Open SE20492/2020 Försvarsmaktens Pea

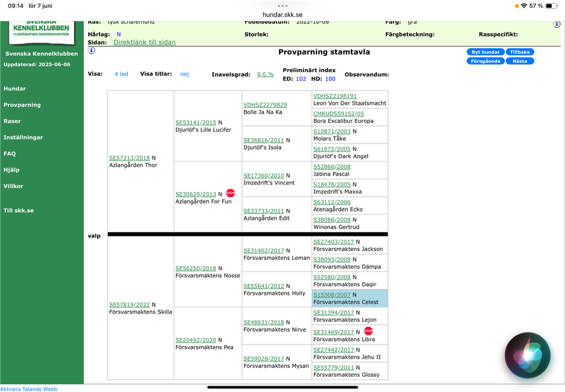(195, 340)
